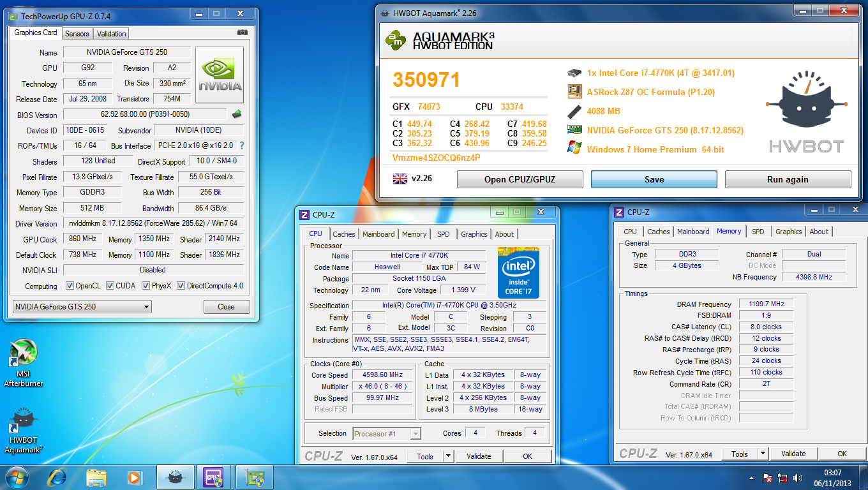Switch to CPU-Z taskbar button
Viewport: 868px width, 490px height.
point(212,477)
